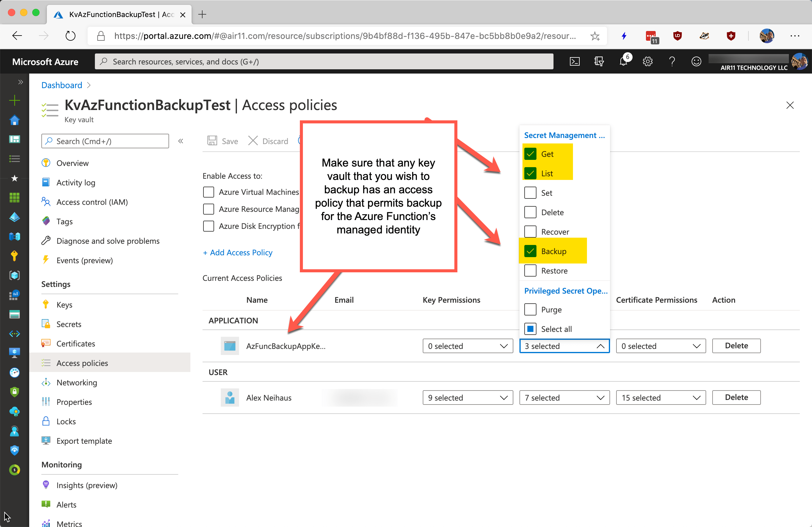Collapse the 3 selected secret permissions dropdown
This screenshot has width=812, height=527.
600,346
